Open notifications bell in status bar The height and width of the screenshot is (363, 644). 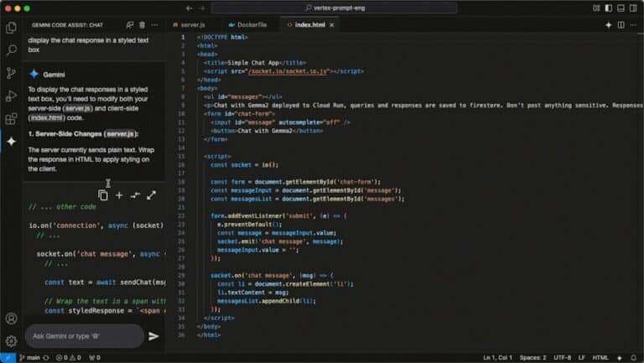click(633, 358)
